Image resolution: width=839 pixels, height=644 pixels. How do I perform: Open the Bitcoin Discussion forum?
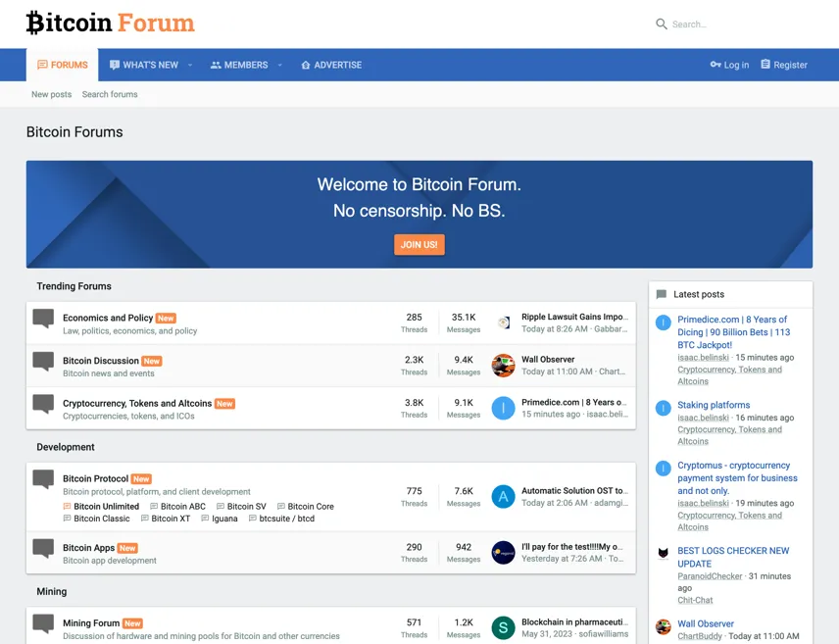coord(101,361)
